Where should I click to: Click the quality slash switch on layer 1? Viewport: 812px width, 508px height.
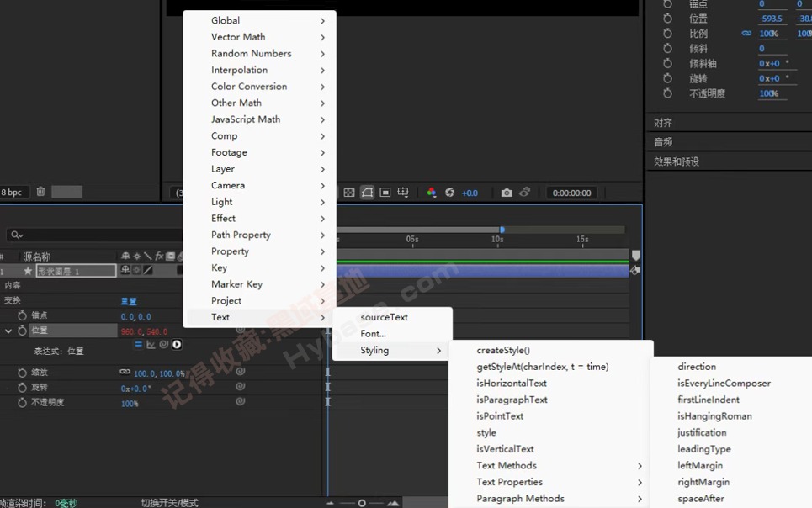click(148, 270)
